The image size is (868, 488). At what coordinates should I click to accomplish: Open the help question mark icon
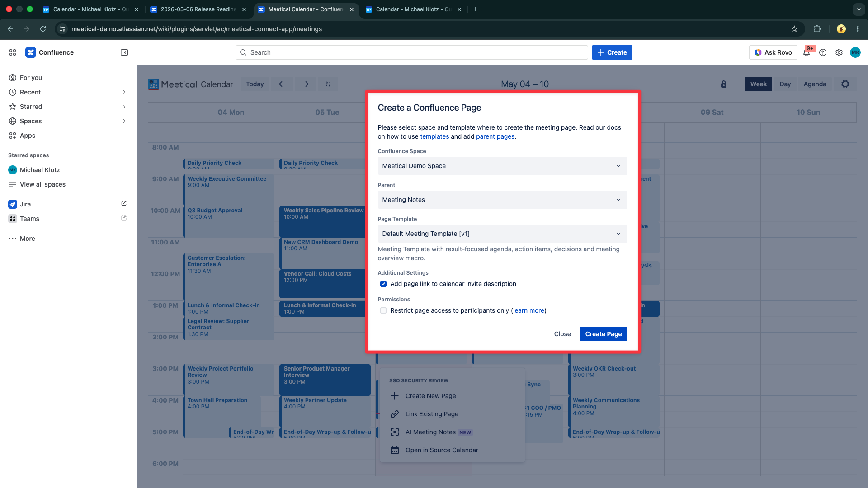(x=823, y=52)
